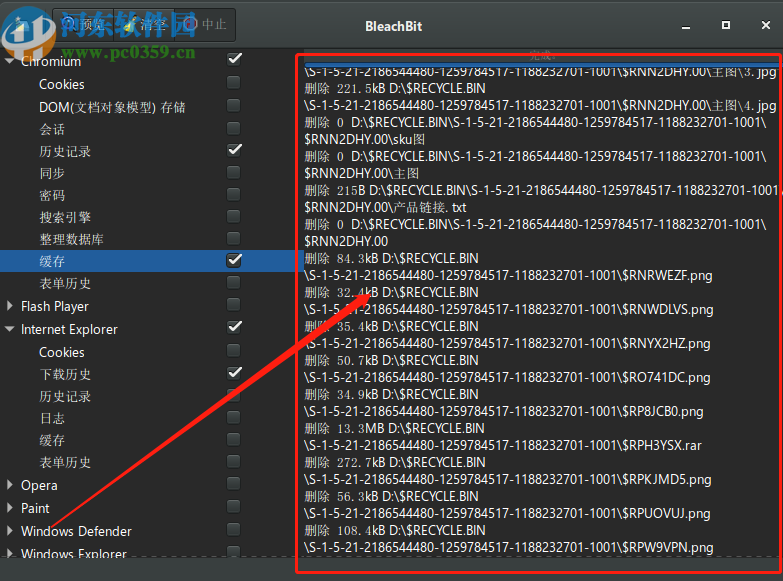
Task: Enable Chromium DOM存储 checkbox
Action: pyautogui.click(x=234, y=105)
